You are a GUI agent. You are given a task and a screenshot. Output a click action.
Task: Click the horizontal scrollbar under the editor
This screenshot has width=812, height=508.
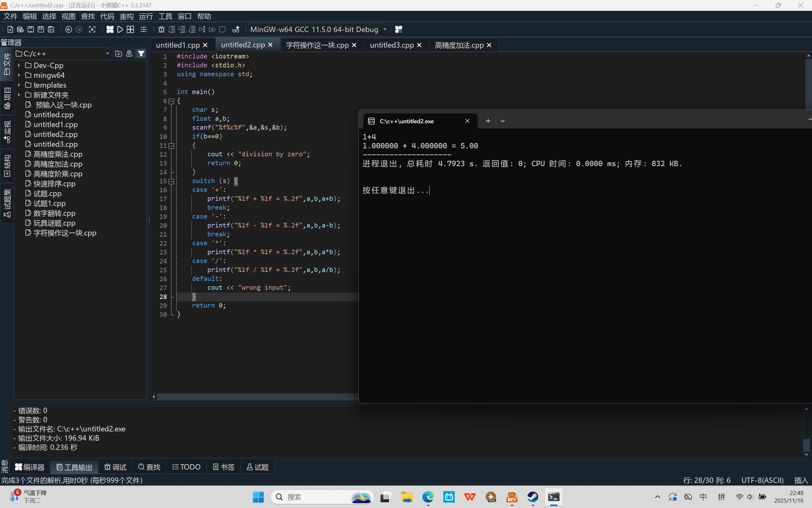point(255,397)
